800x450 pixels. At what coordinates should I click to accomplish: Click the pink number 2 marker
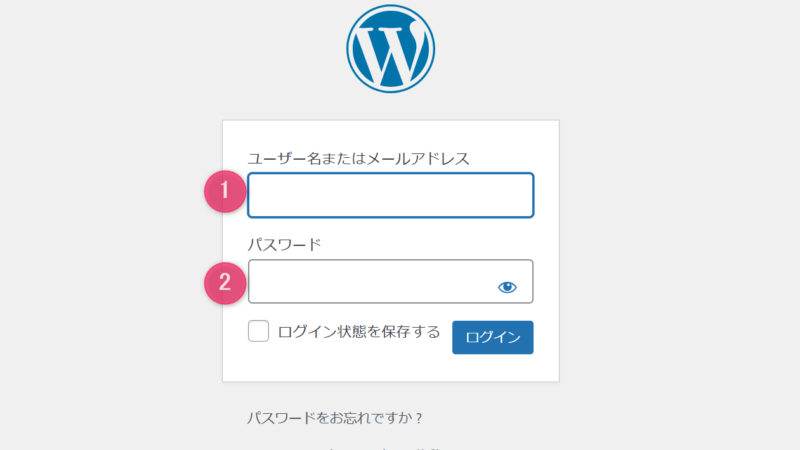(225, 283)
